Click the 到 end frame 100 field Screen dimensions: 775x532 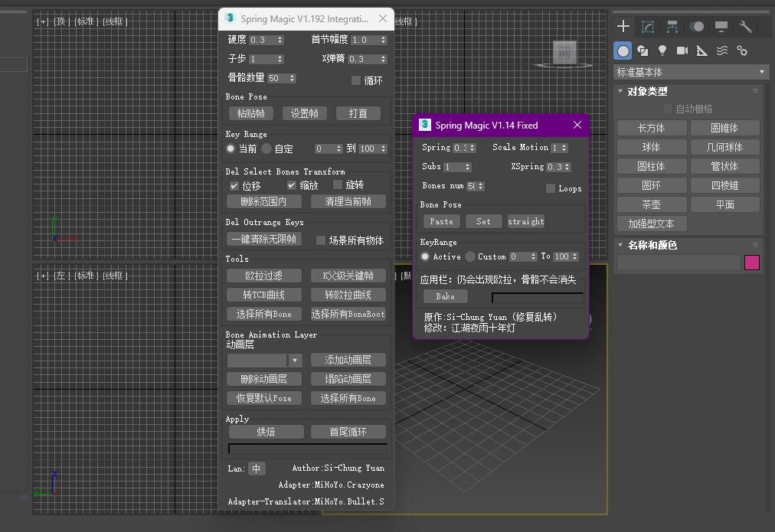pyautogui.click(x=370, y=149)
